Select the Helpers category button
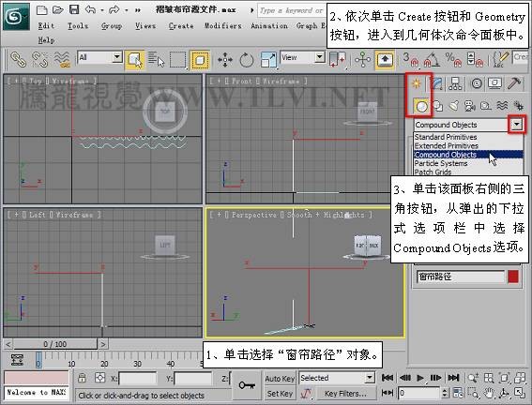This screenshot has height=405, width=532. point(485,106)
